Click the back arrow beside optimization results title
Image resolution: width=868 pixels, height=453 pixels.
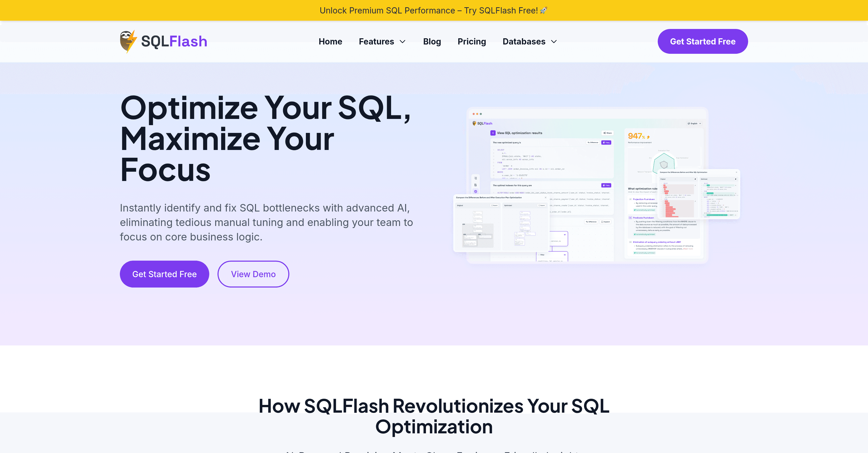coord(493,133)
